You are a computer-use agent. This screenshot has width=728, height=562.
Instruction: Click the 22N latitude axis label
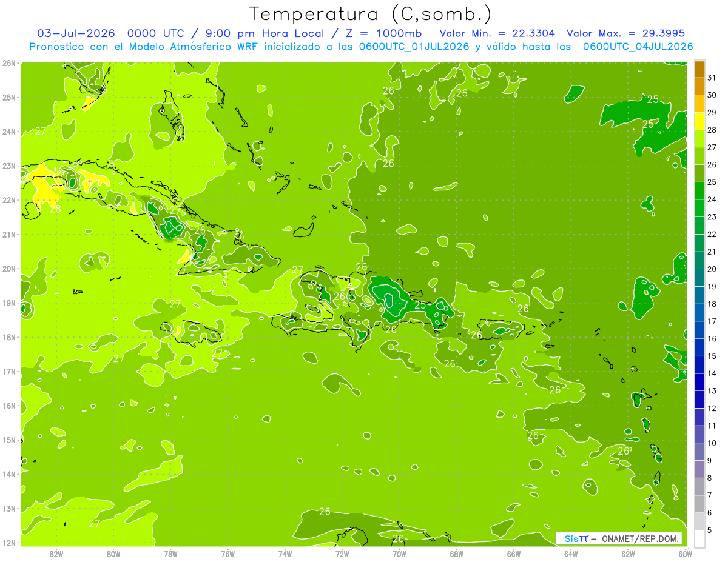(10, 200)
